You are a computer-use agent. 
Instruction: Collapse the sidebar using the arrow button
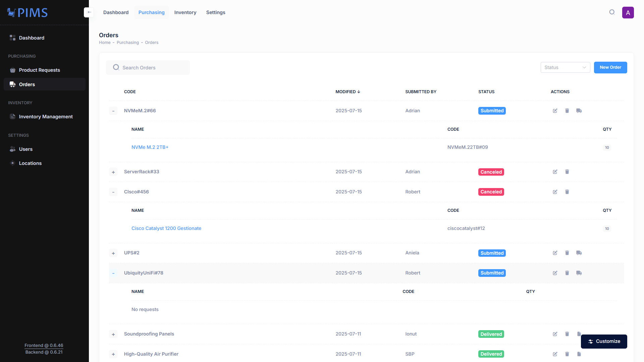[x=89, y=12]
